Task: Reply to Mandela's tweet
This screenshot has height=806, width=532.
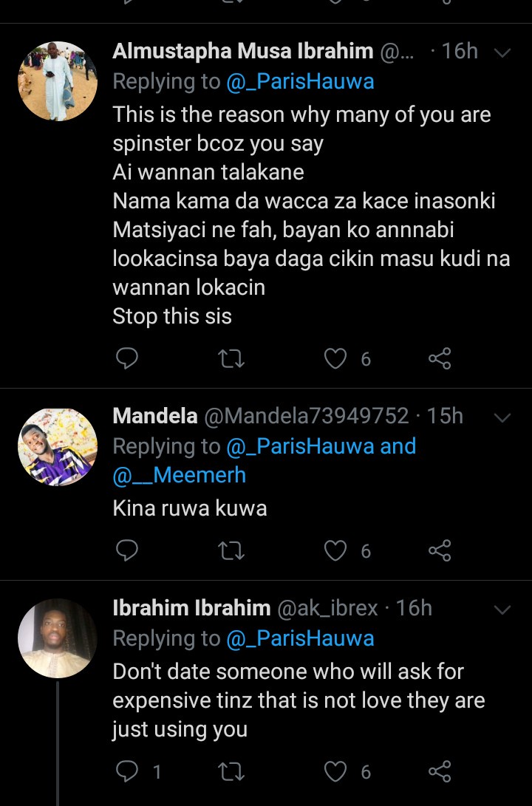Action: (128, 550)
